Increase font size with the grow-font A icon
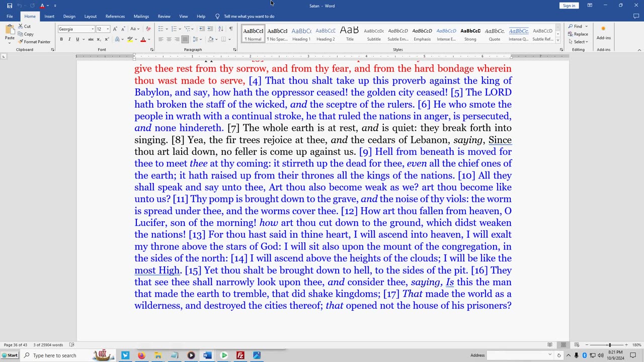The image size is (644, 362). pos(115,29)
